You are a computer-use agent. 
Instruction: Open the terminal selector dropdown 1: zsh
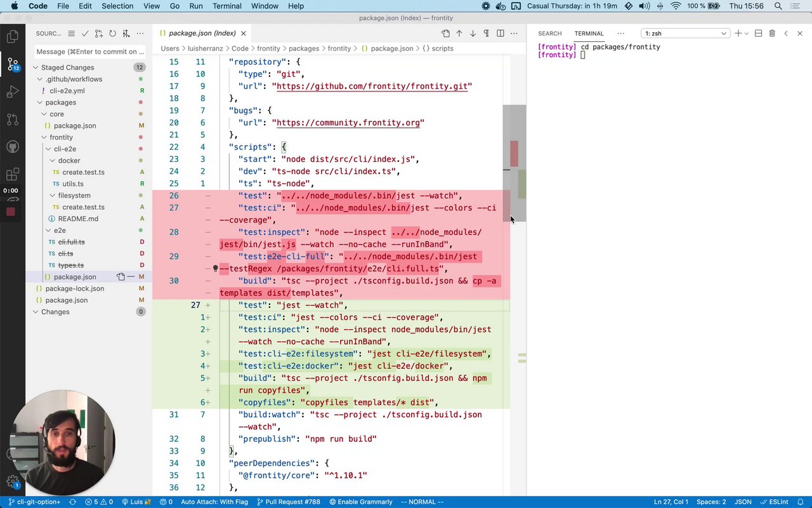685,33
